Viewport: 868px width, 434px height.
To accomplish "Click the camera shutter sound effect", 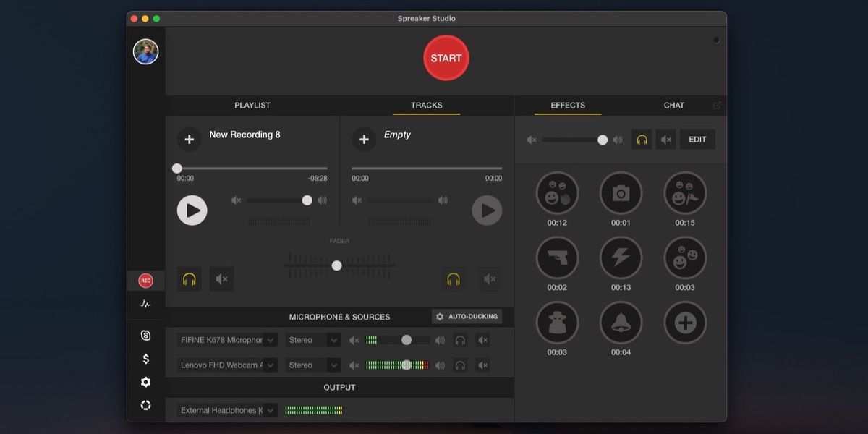I will (x=621, y=193).
